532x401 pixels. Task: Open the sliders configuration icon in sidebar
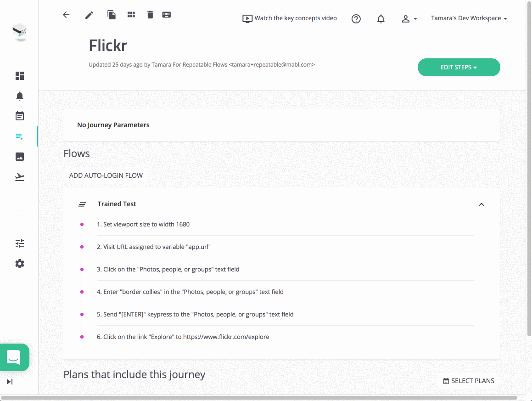click(x=20, y=243)
